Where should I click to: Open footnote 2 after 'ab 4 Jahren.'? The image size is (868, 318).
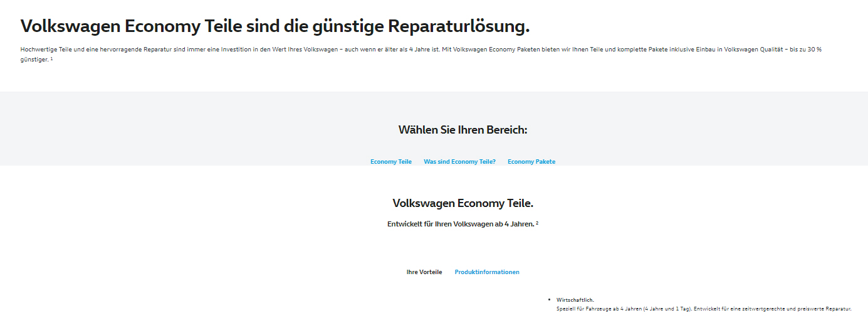[x=538, y=223]
